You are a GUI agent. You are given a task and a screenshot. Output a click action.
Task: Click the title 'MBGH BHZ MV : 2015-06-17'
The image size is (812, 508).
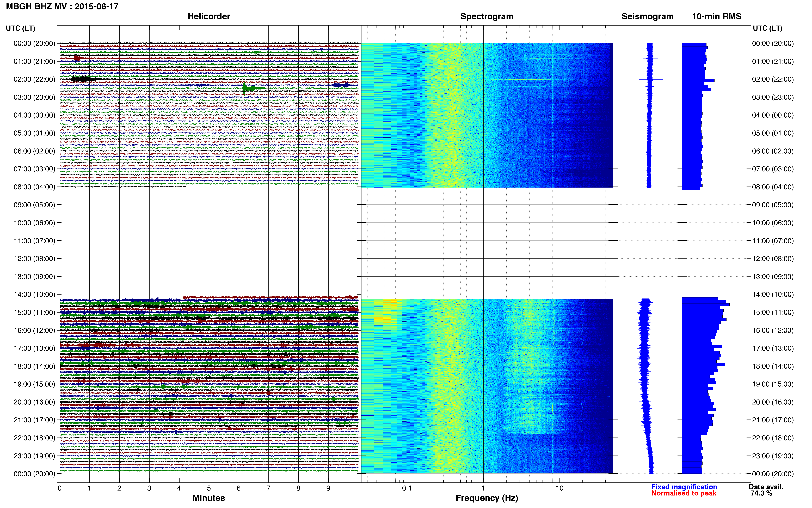[62, 6]
